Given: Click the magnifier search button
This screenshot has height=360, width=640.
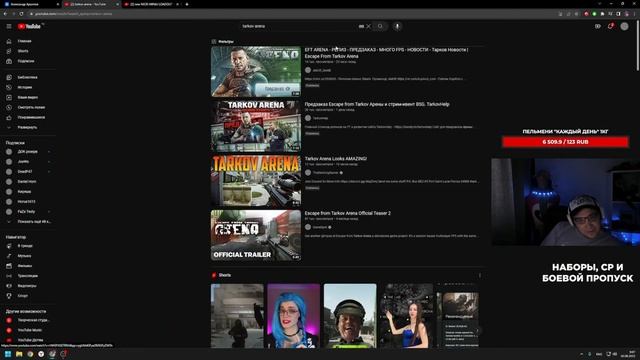Looking at the screenshot, I should pyautogui.click(x=380, y=26).
